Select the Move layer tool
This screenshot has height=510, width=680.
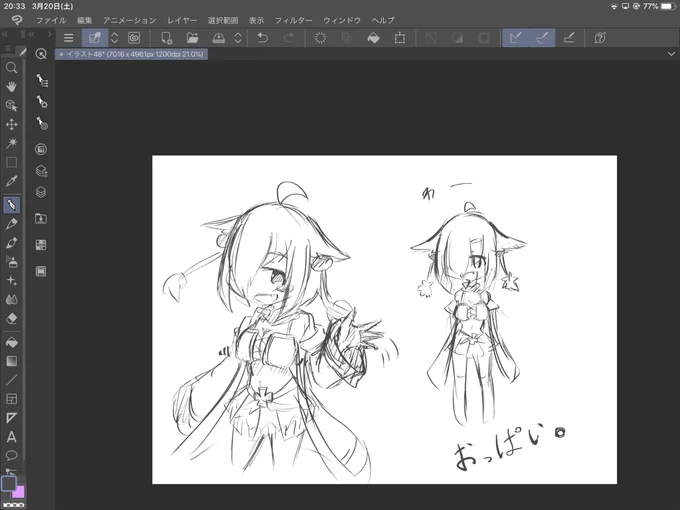(x=12, y=124)
